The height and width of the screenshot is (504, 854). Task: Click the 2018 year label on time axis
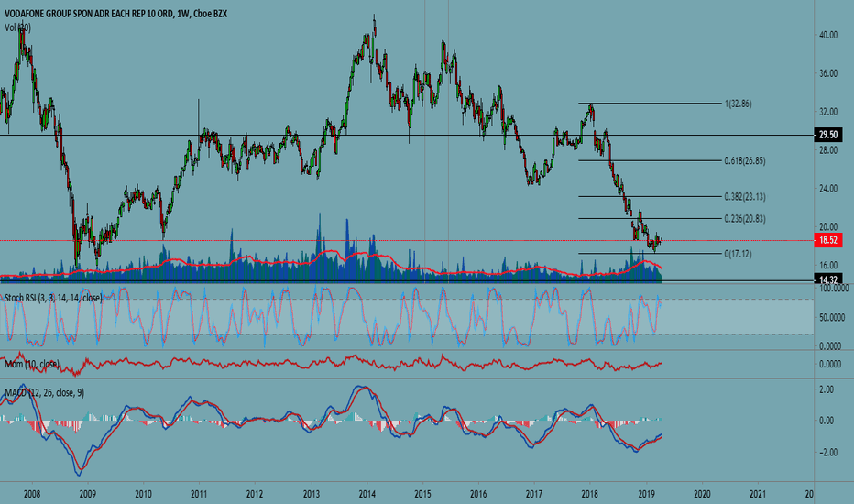coord(590,494)
